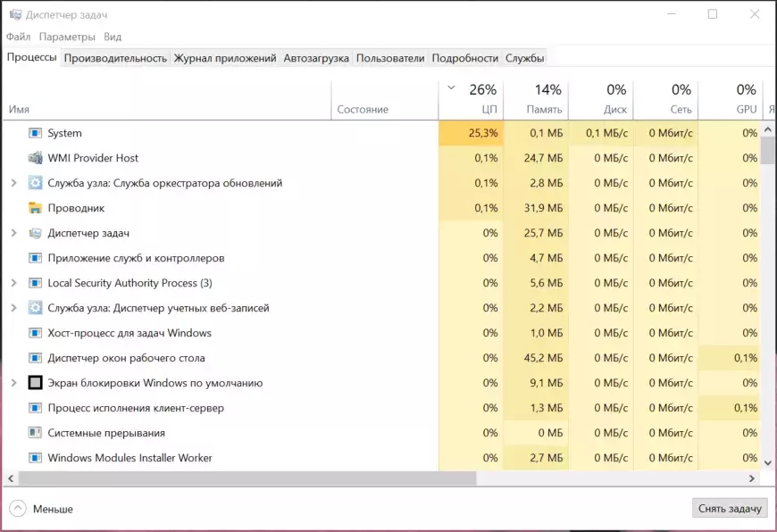Viewport: 777px width, 532px height.
Task: Expand the Служба оркестратора обновлений group
Action: pyautogui.click(x=13, y=183)
